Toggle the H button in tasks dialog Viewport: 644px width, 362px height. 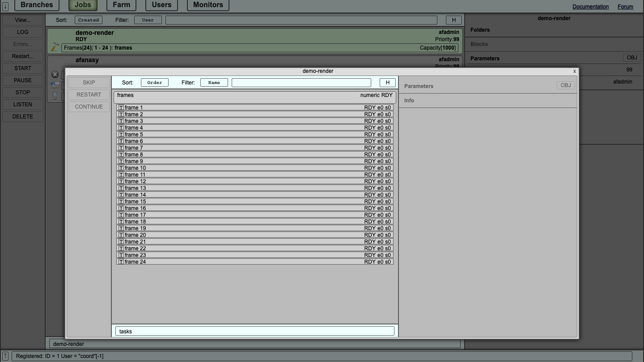click(x=388, y=83)
